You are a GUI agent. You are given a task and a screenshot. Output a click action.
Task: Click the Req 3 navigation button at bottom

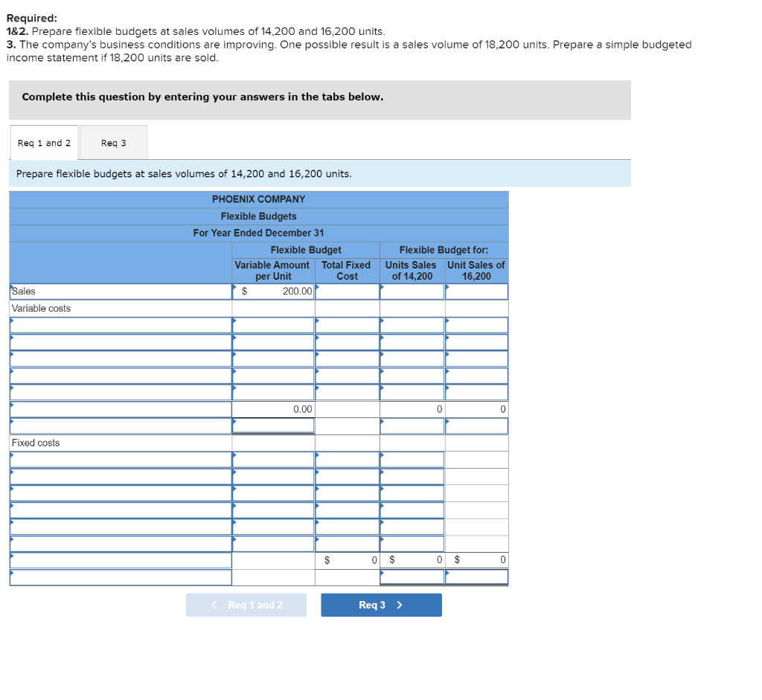381,605
